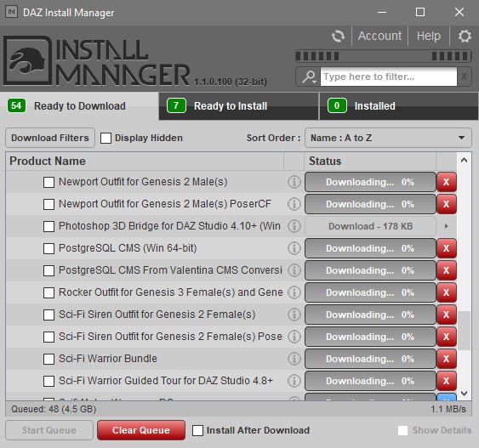
Task: Show info for Newport Outfit PoserCF
Action: pyautogui.click(x=294, y=204)
